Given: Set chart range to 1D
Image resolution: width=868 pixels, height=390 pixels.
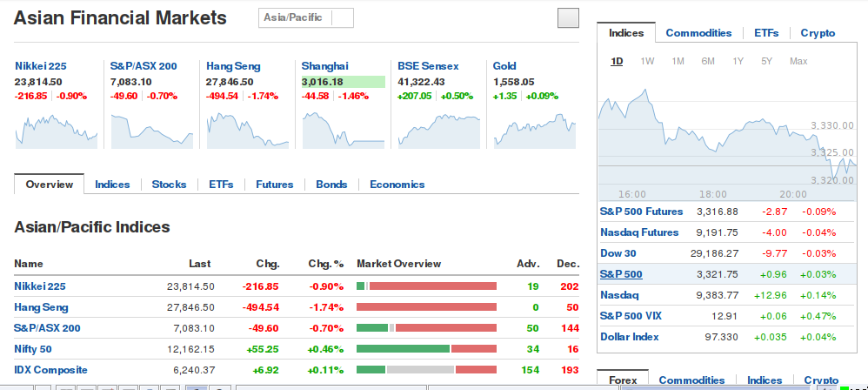Looking at the screenshot, I should coord(617,61).
